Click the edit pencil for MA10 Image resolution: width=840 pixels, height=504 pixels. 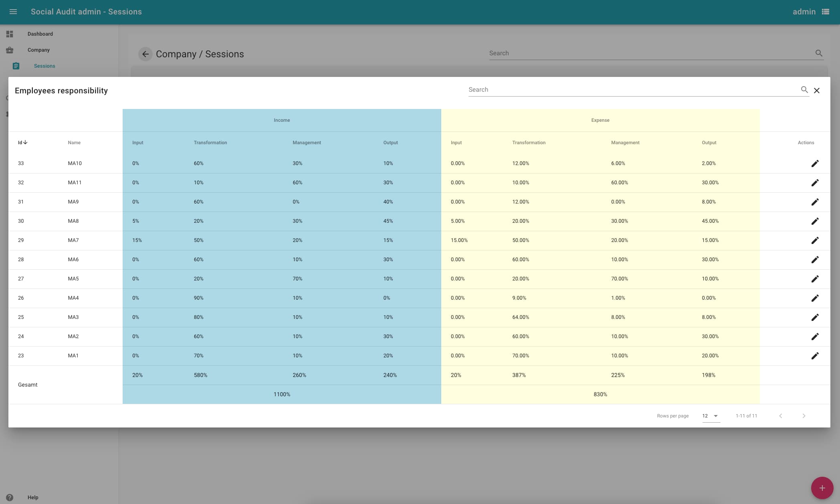click(815, 163)
